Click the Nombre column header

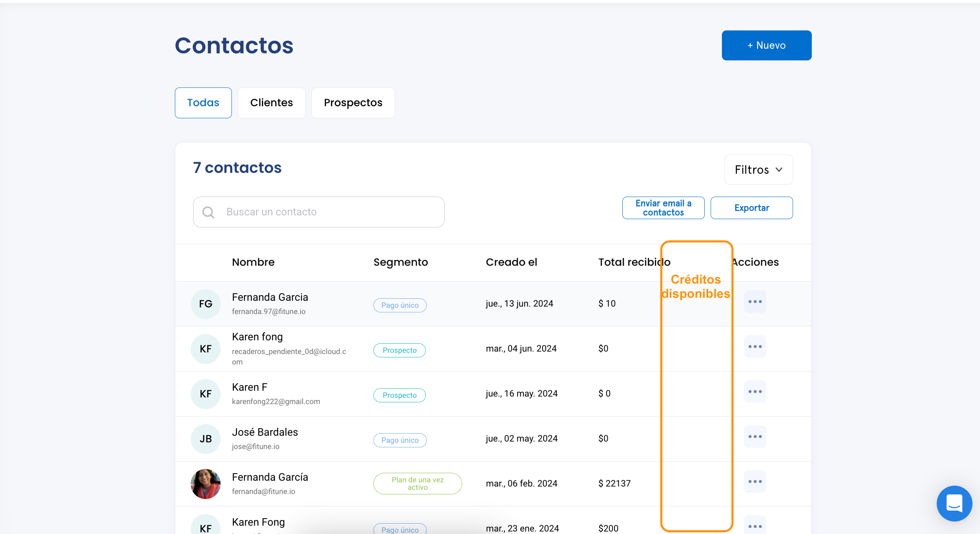[x=253, y=262]
